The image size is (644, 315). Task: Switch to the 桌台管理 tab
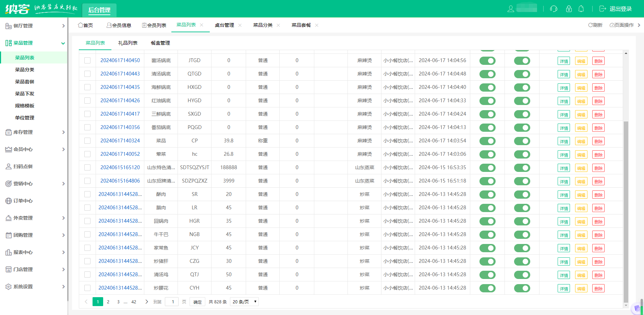click(225, 25)
